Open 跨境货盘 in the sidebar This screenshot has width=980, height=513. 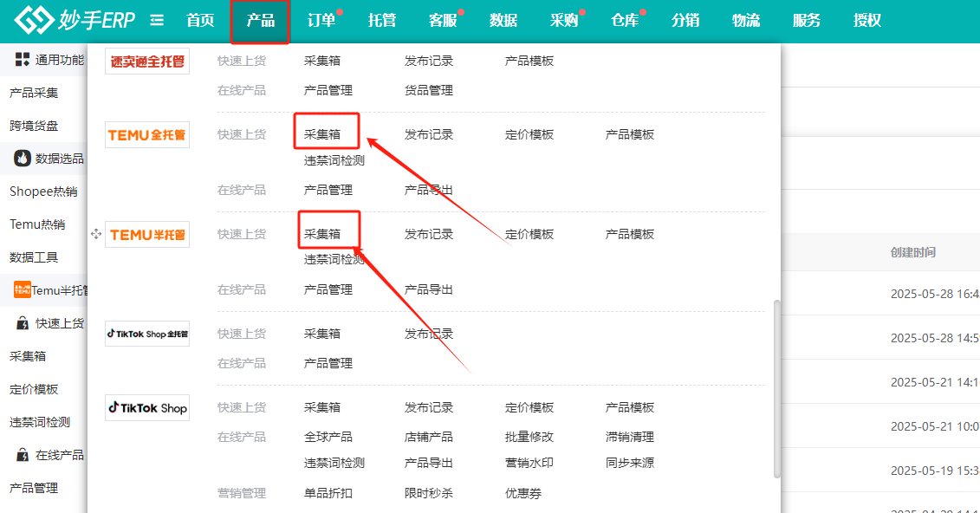34,126
